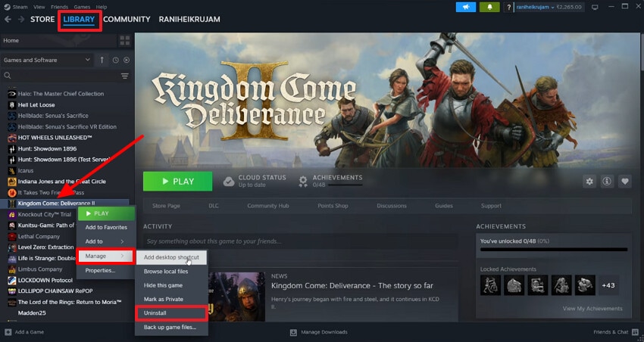Open the Guides link
The width and height of the screenshot is (644, 342).
[x=444, y=206]
